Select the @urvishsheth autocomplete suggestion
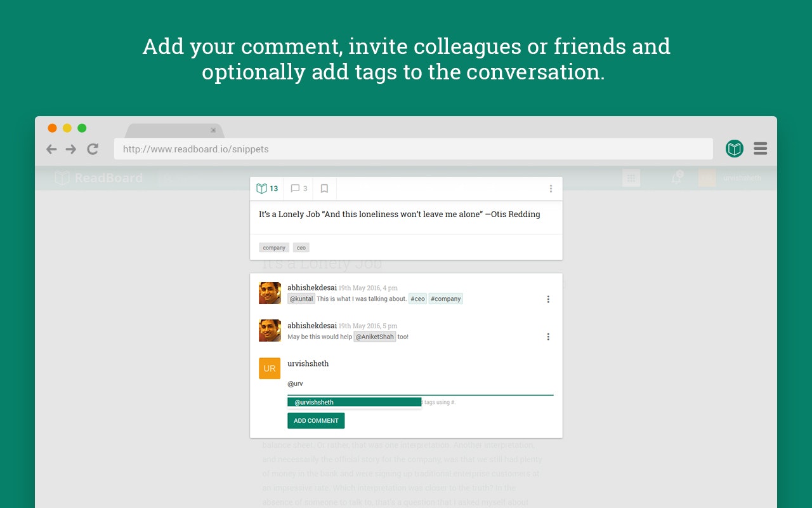812x508 pixels. [354, 402]
